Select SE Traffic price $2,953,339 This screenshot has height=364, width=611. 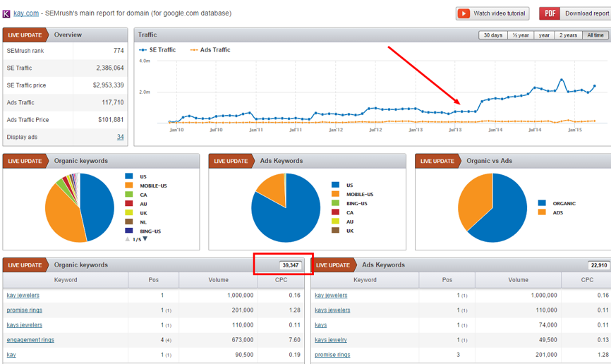109,85
